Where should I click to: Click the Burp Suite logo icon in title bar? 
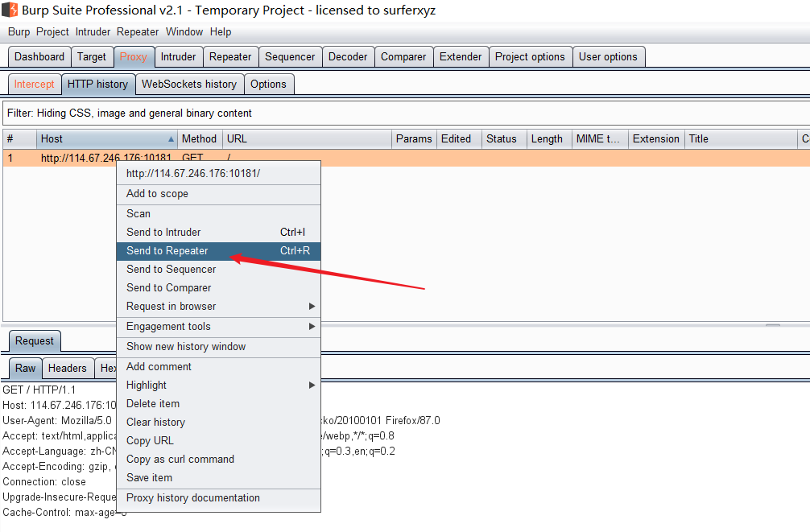pyautogui.click(x=10, y=10)
